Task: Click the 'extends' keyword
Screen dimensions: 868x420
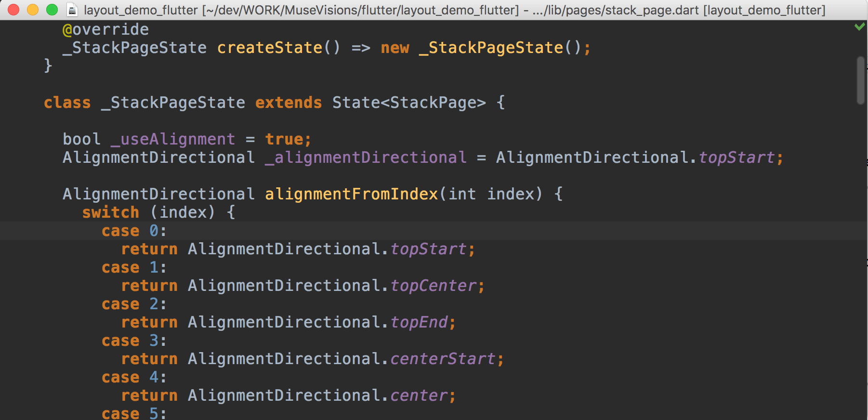Action: tap(289, 103)
